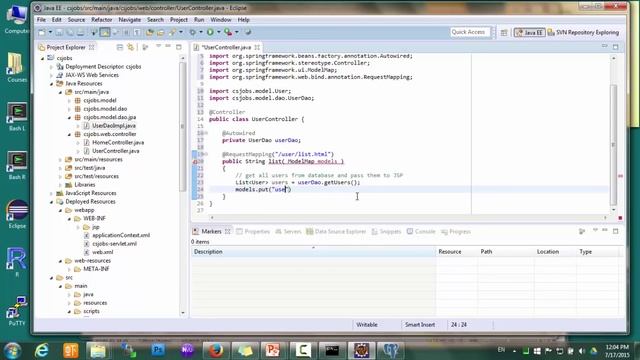Click the Save toolbar icon
Image resolution: width=640 pixels, height=360 pixels.
[59, 32]
